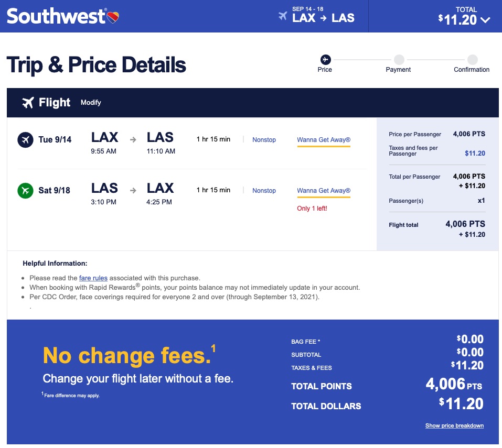Click Nonstop for the 9/14 flight
The image size is (502, 448).
[264, 140]
